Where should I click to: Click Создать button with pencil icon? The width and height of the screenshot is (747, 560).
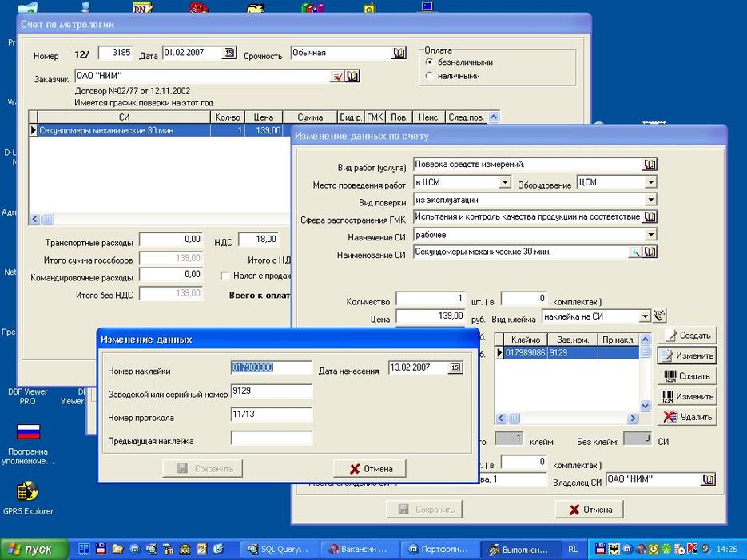(687, 336)
